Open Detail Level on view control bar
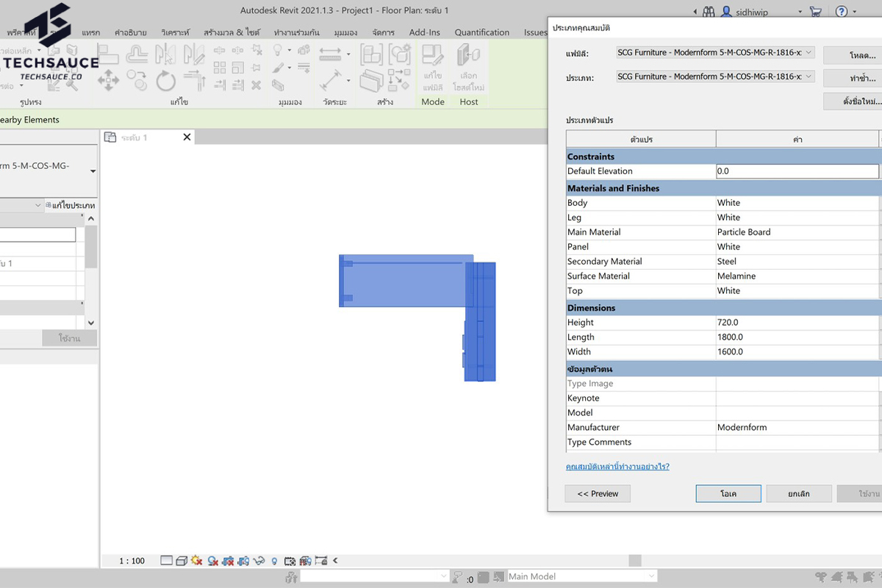 166,561
